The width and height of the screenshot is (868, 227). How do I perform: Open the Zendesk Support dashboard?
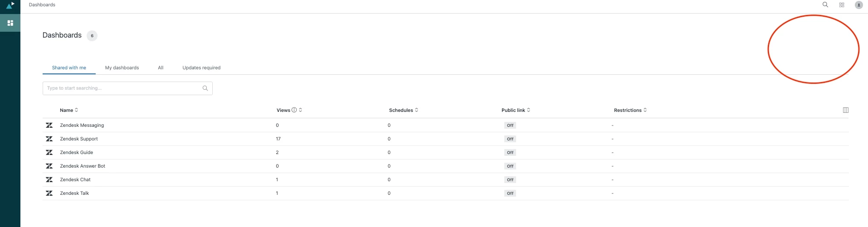tap(79, 139)
